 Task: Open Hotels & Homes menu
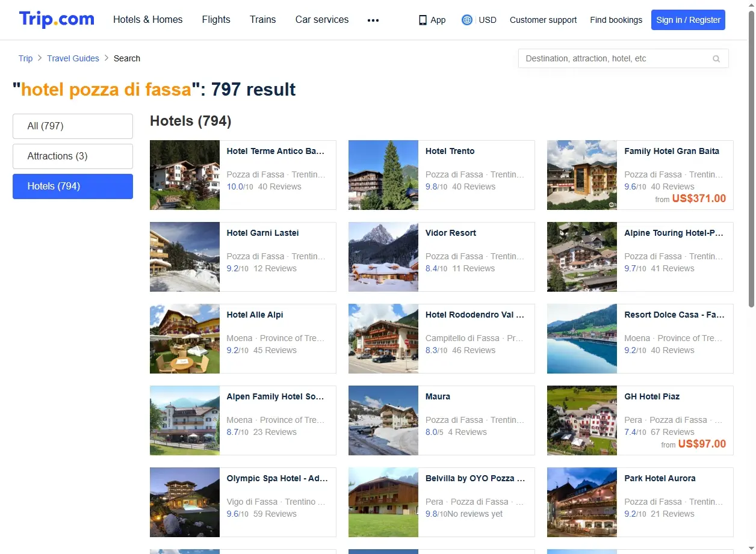[x=148, y=20]
